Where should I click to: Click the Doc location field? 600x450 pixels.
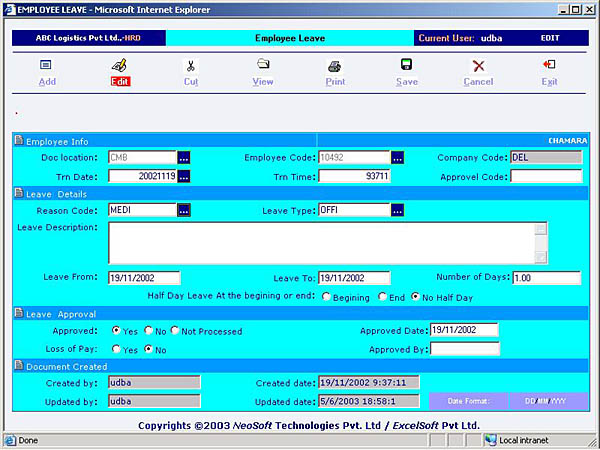point(142,157)
